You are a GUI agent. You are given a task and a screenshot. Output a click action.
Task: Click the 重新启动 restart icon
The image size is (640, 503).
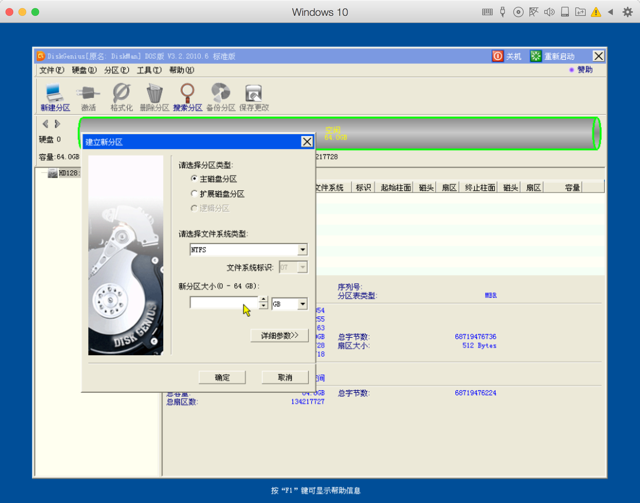coord(536,56)
